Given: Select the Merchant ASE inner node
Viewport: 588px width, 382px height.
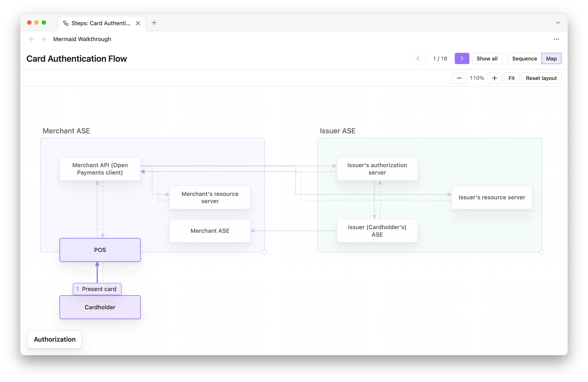Looking at the screenshot, I should 210,231.
